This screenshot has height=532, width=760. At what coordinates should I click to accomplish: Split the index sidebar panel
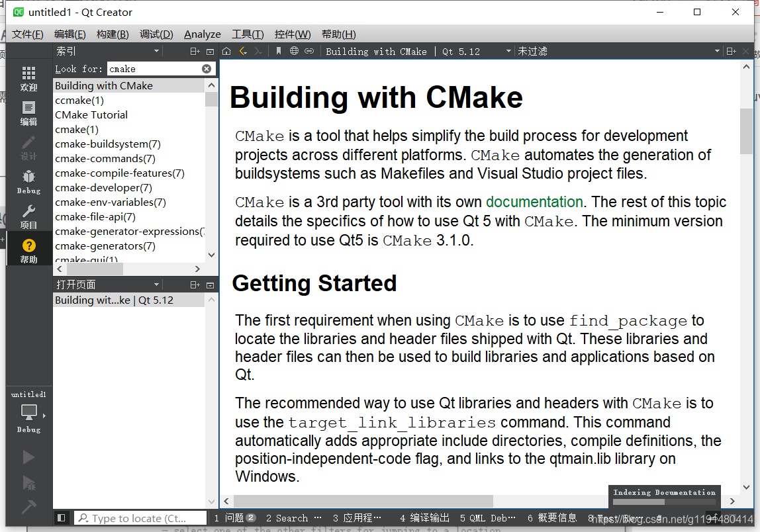[x=195, y=52]
